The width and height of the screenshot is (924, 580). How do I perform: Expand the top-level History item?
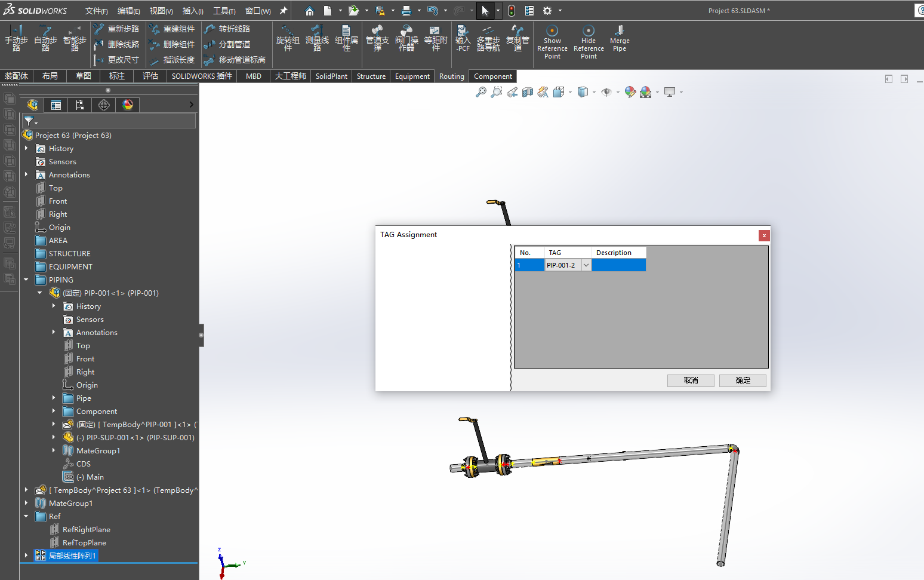[x=26, y=148]
